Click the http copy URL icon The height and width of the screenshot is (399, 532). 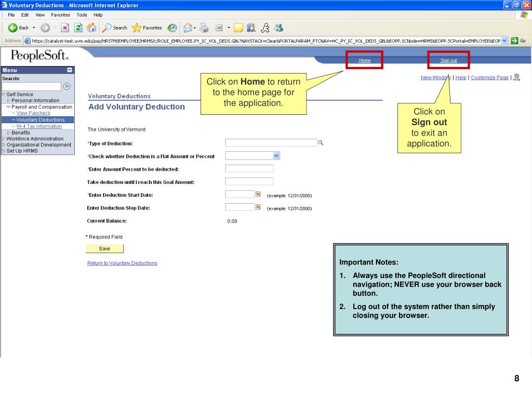[x=516, y=77]
